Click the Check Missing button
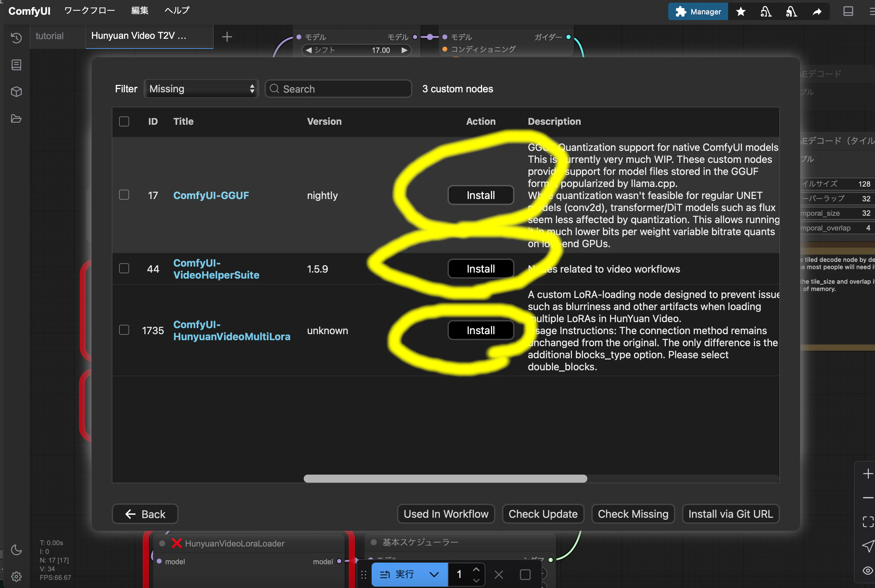The image size is (875, 588). click(633, 514)
